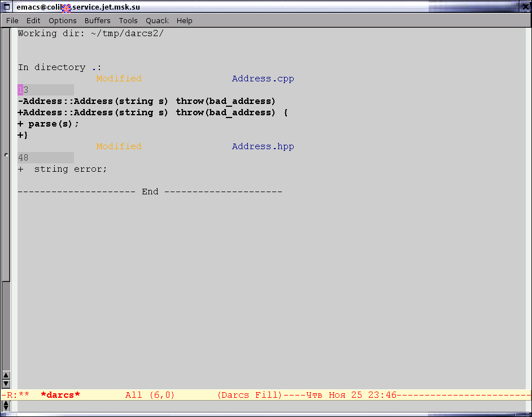Open the Tools menu
The height and width of the screenshot is (417, 532).
click(x=128, y=20)
